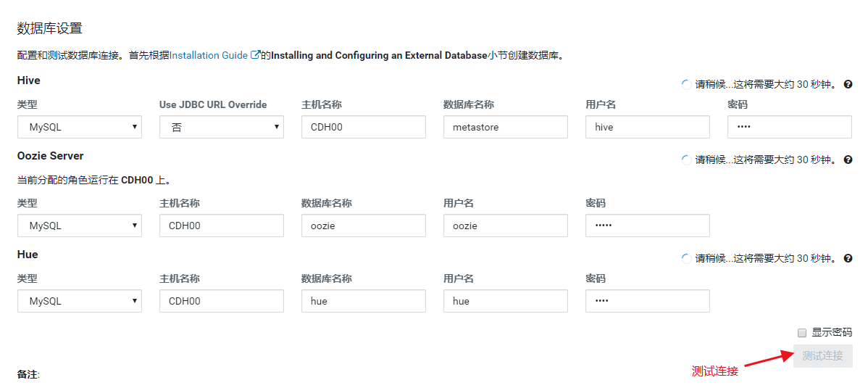Click the Hue 密码 field
Screen dimensions: 868x388
click(x=648, y=301)
